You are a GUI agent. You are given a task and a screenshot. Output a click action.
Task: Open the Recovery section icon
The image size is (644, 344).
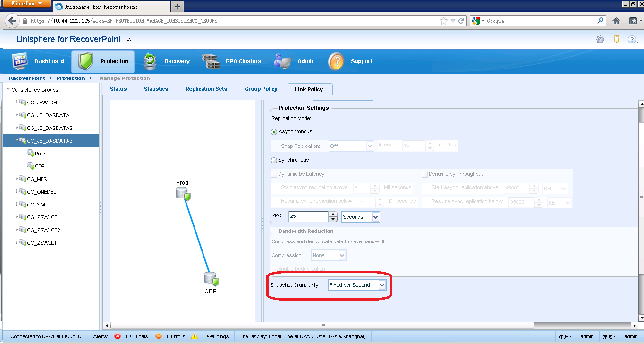tap(150, 61)
